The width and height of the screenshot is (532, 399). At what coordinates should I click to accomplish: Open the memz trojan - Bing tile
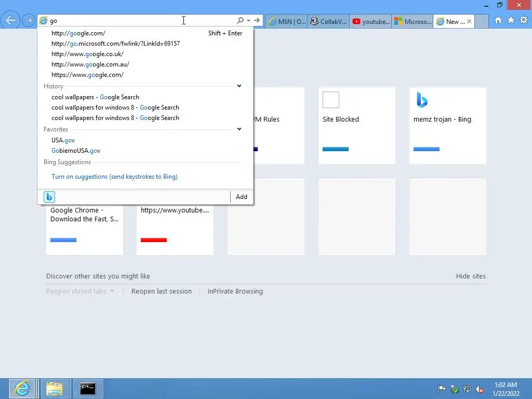pos(447,126)
